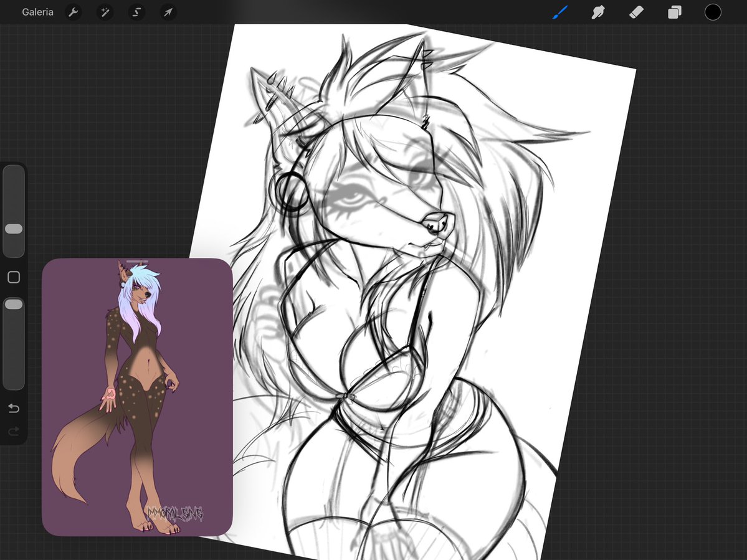
Task: Open the Galeria gallery view
Action: coord(37,12)
